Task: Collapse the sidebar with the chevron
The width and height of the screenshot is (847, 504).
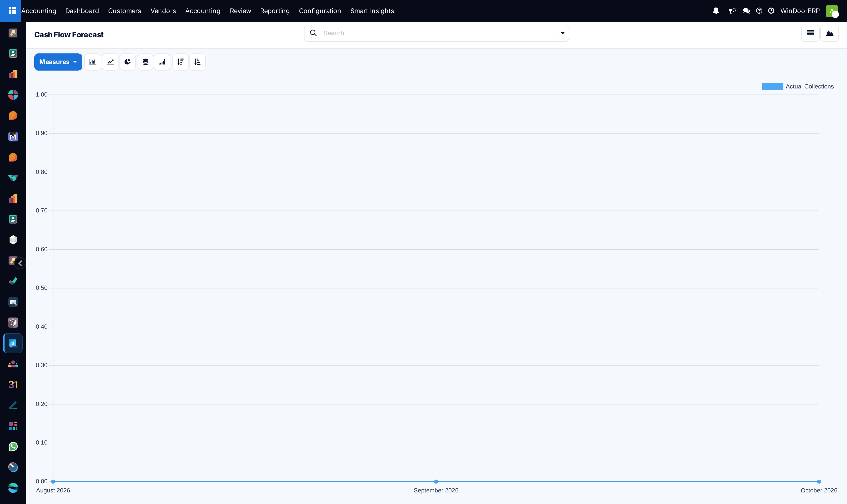Action: 20,263
